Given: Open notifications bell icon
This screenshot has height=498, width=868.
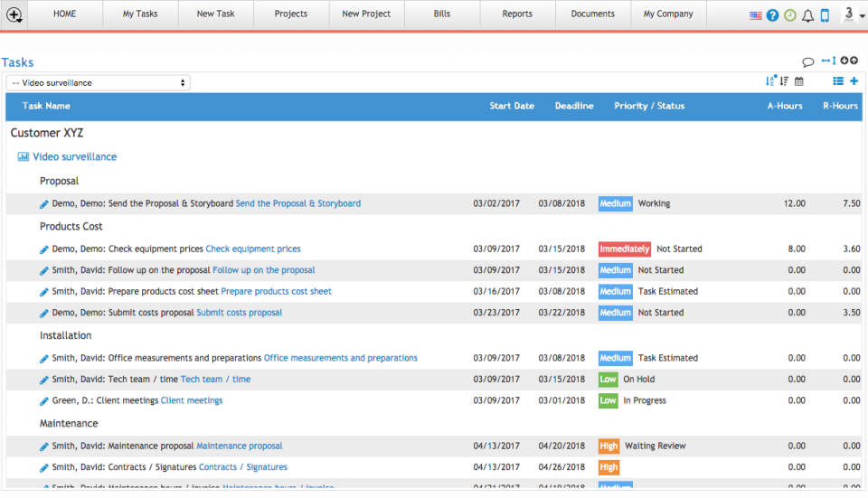Looking at the screenshot, I should (x=807, y=15).
